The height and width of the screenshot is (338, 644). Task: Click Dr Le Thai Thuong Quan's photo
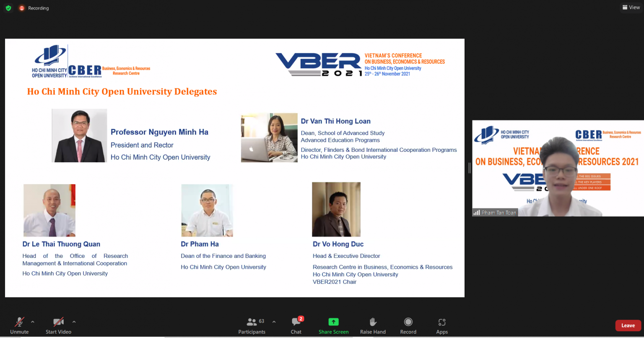[x=49, y=211]
